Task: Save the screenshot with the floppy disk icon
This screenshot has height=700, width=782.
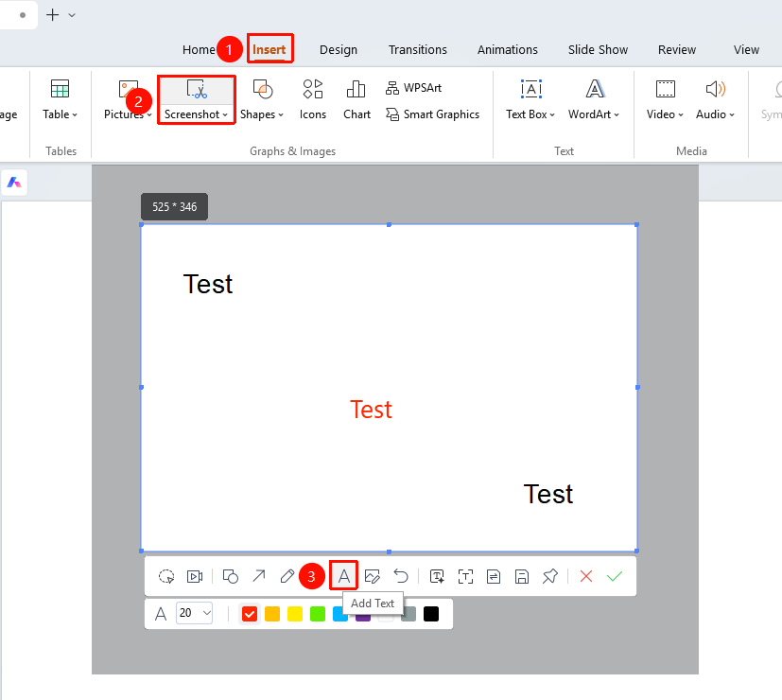Action: point(522,576)
